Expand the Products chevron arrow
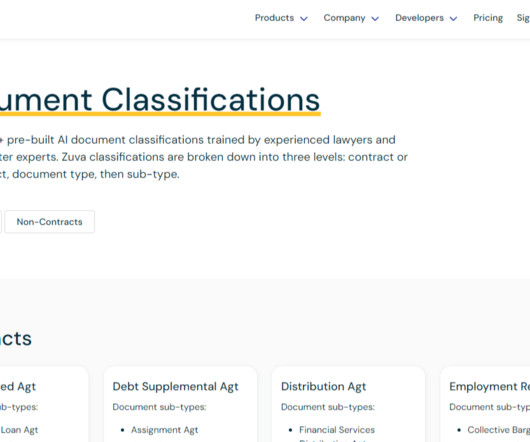The width and height of the screenshot is (530, 442). coord(304,19)
